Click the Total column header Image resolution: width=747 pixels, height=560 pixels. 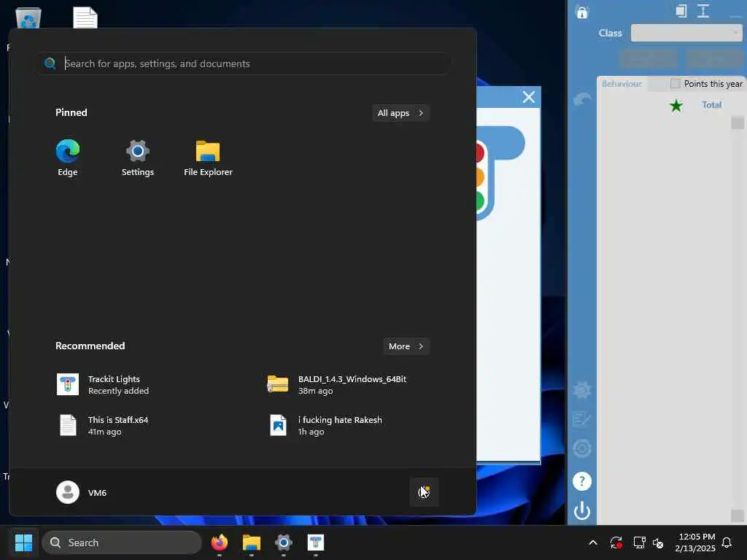tap(711, 105)
